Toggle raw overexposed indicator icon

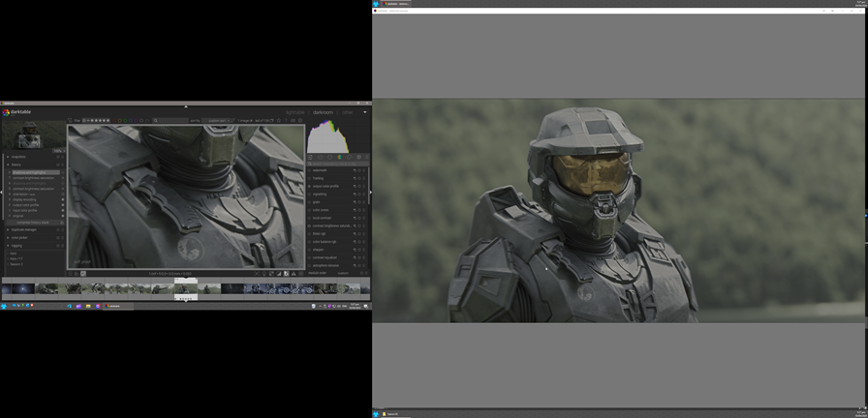(271, 273)
